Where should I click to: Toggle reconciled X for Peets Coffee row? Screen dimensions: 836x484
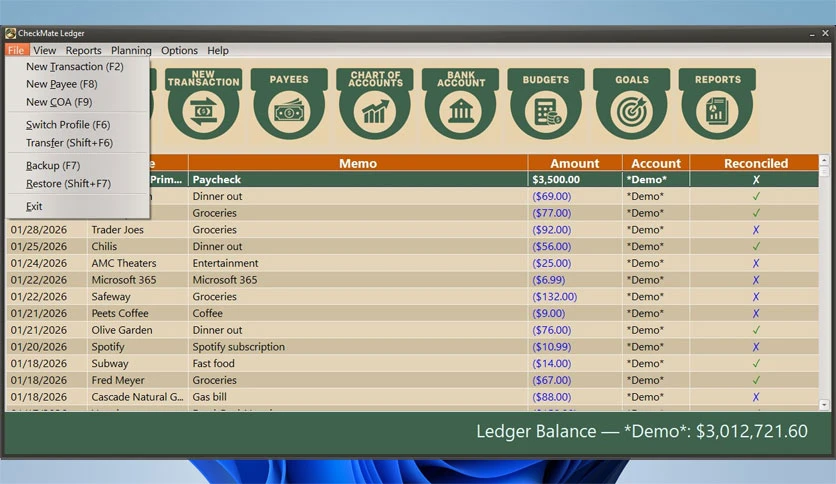[755, 313]
